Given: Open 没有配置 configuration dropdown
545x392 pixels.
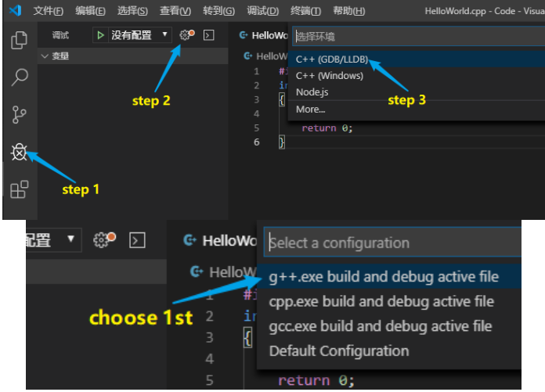Looking at the screenshot, I should (x=139, y=35).
